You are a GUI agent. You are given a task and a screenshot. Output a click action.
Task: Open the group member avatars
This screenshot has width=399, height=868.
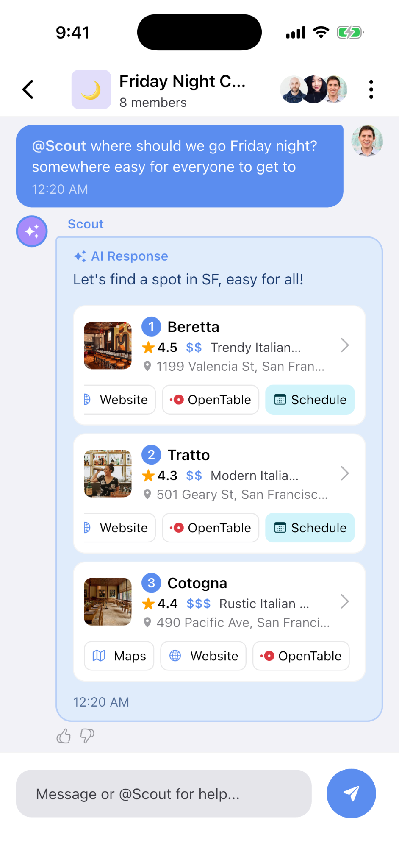(x=313, y=89)
